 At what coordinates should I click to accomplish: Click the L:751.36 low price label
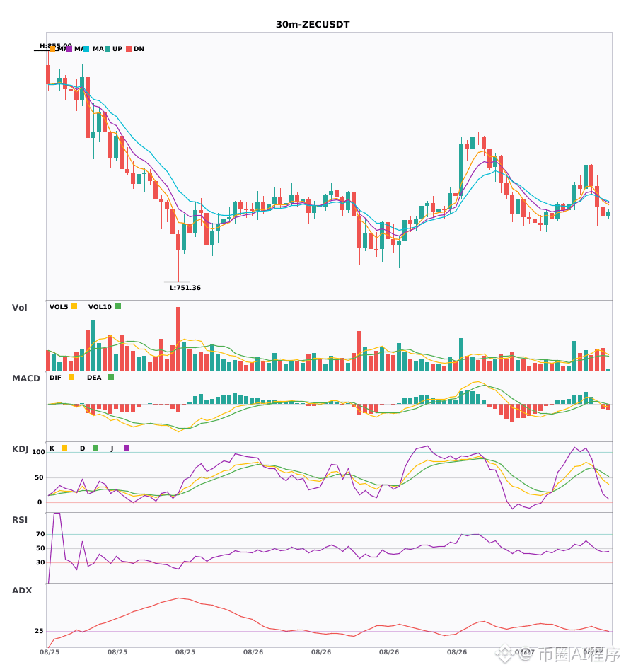(185, 288)
